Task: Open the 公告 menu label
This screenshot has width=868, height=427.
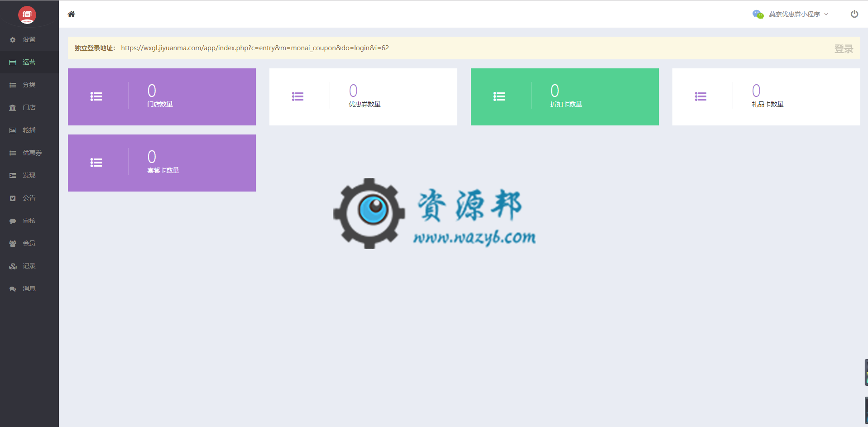Action: click(29, 198)
